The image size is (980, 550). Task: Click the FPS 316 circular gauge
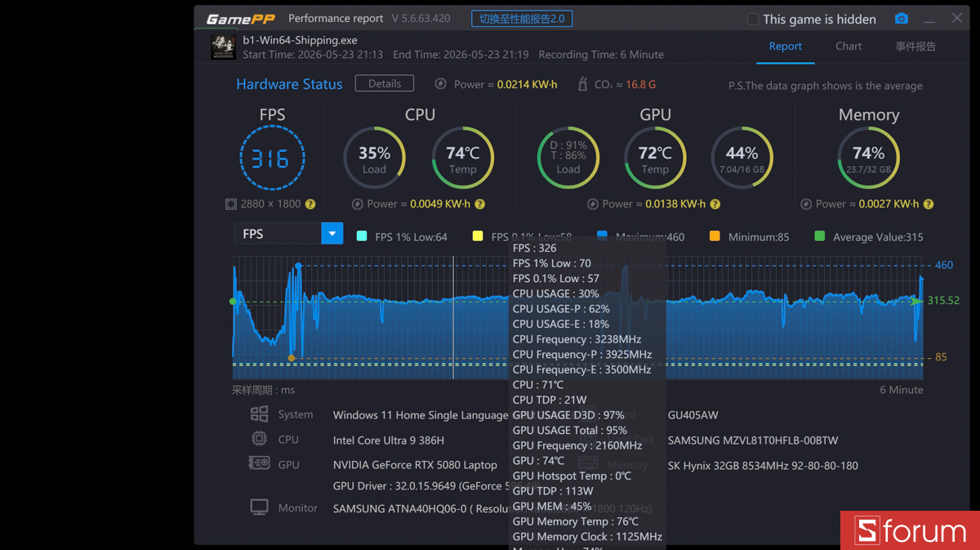272,159
